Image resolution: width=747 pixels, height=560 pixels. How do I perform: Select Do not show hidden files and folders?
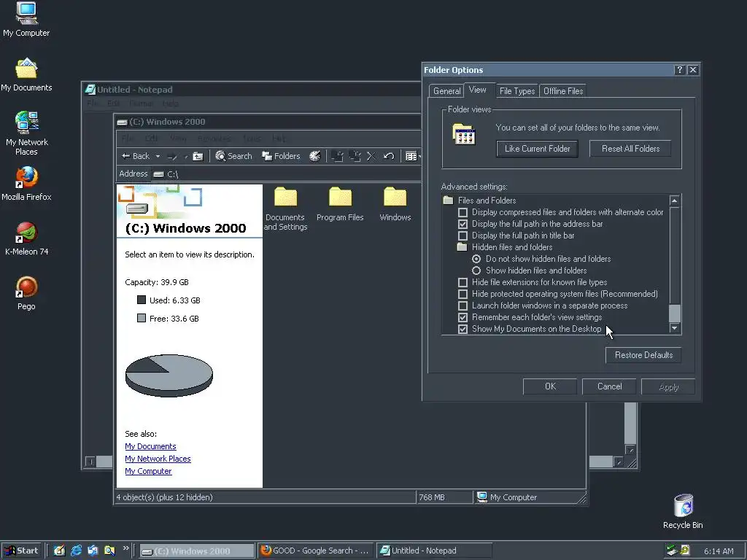pos(476,259)
